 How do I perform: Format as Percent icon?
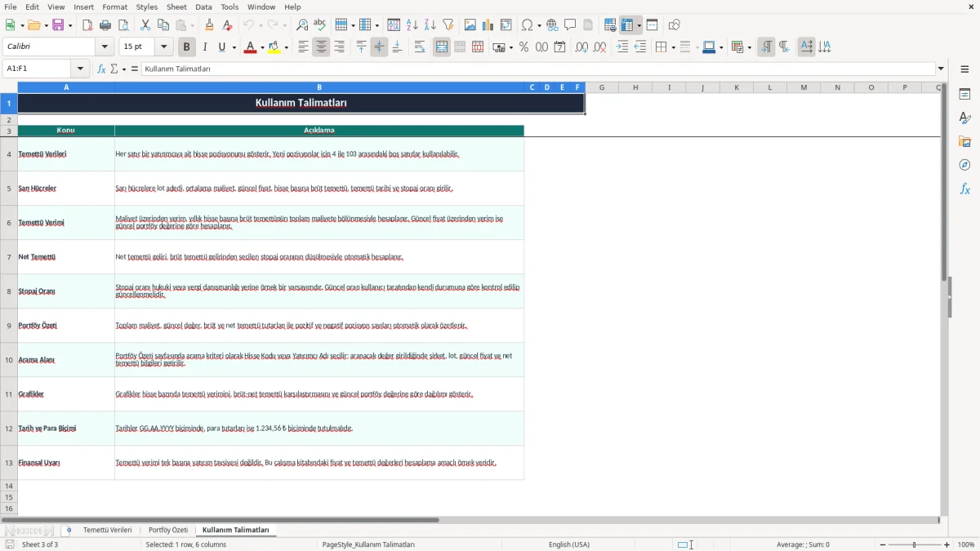(x=524, y=47)
